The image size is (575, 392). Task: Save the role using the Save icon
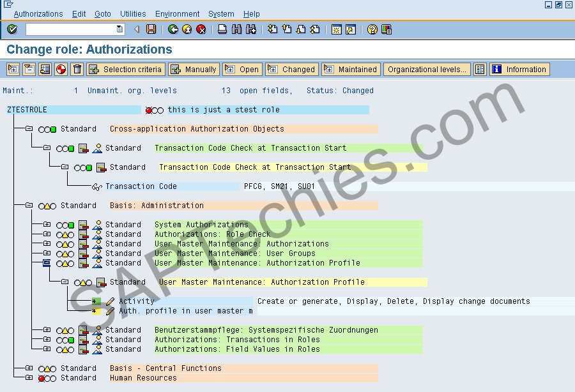tap(150, 29)
